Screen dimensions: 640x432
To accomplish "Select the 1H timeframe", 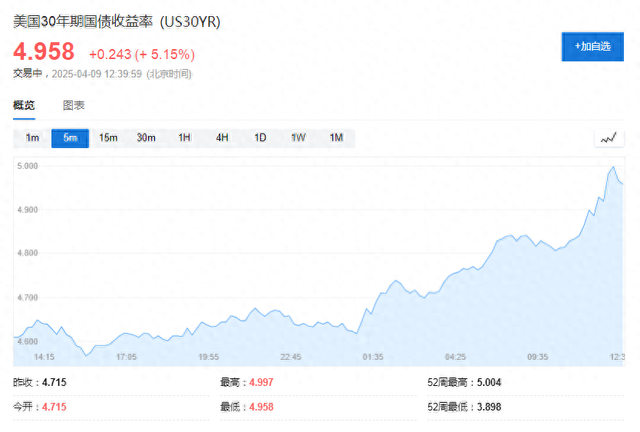I will pyautogui.click(x=184, y=138).
